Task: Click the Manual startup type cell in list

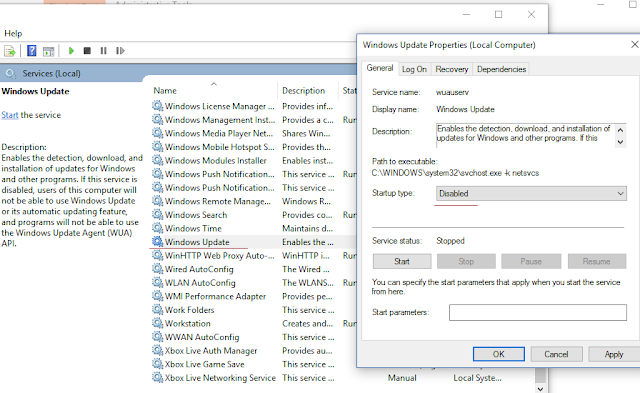Action: coord(402,378)
